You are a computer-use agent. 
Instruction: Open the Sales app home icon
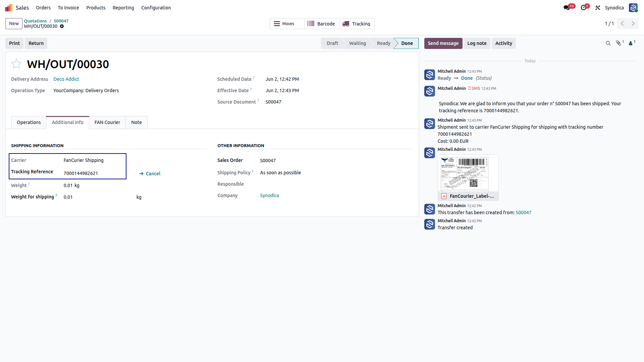(x=9, y=7)
